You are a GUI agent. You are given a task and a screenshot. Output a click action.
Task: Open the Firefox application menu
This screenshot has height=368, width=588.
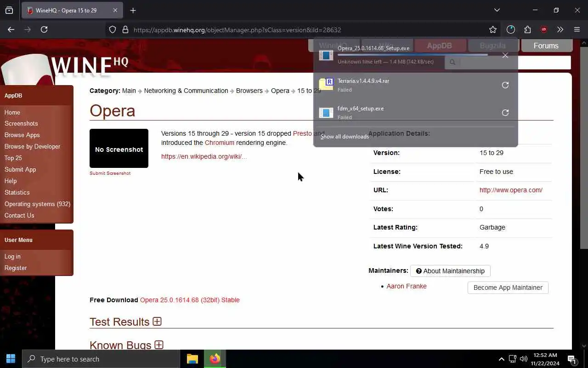pos(577,29)
